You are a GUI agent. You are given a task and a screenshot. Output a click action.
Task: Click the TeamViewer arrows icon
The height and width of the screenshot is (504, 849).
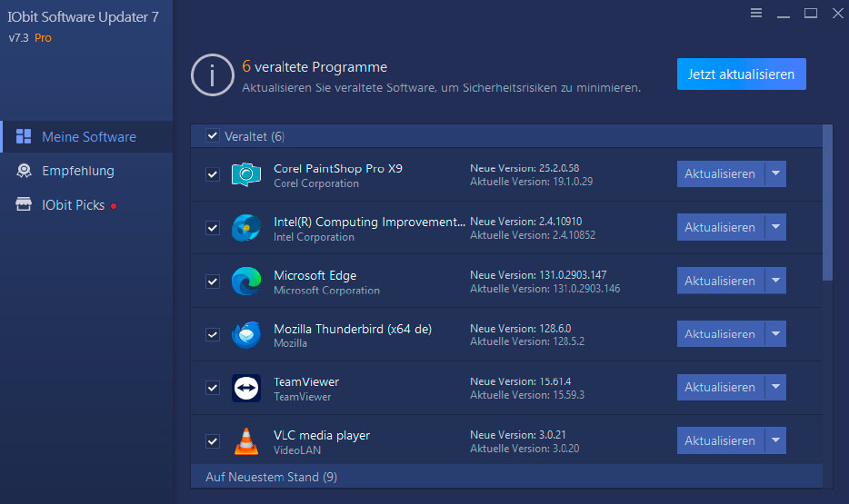(x=246, y=388)
